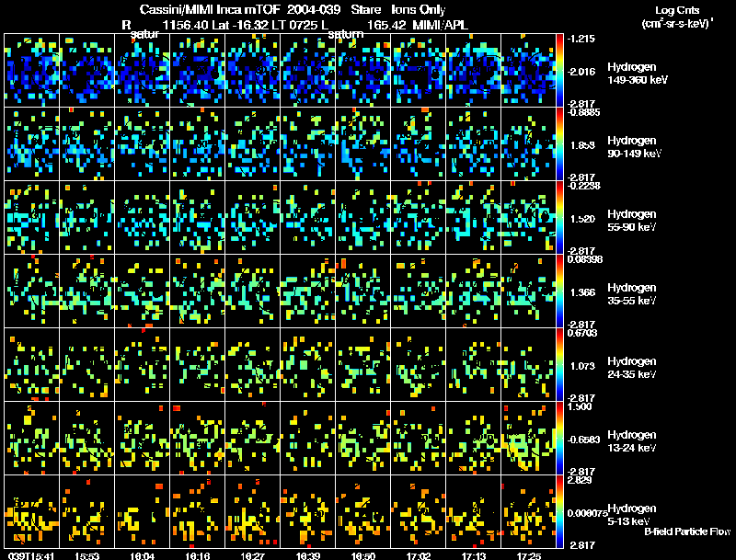
Task: Select the 039T15:41 time label
Action: [x=31, y=555]
